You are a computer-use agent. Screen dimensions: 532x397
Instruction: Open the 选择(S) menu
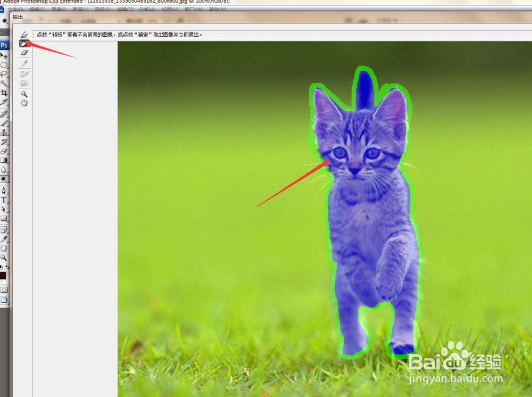click(103, 9)
